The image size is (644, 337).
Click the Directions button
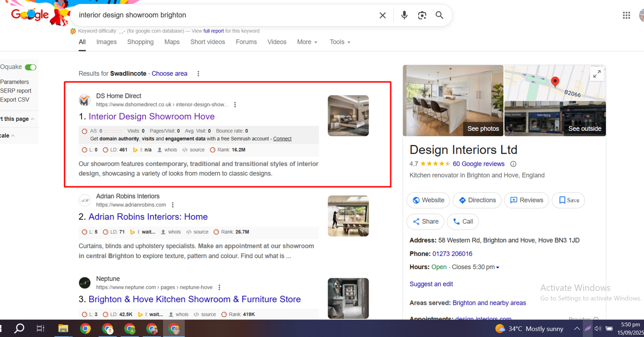[x=477, y=200]
